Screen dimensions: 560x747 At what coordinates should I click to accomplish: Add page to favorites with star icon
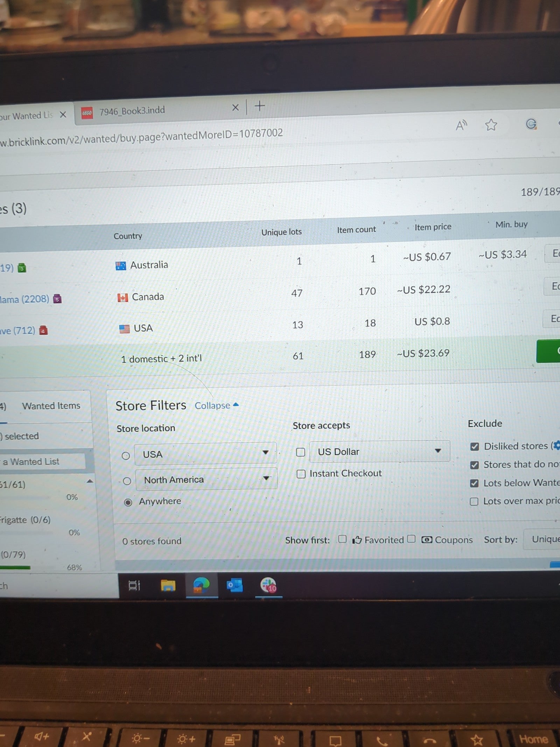491,125
